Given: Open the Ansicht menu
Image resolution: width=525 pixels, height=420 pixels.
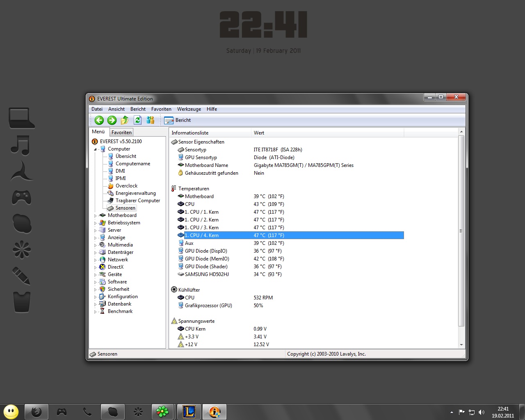Looking at the screenshot, I should (116, 109).
